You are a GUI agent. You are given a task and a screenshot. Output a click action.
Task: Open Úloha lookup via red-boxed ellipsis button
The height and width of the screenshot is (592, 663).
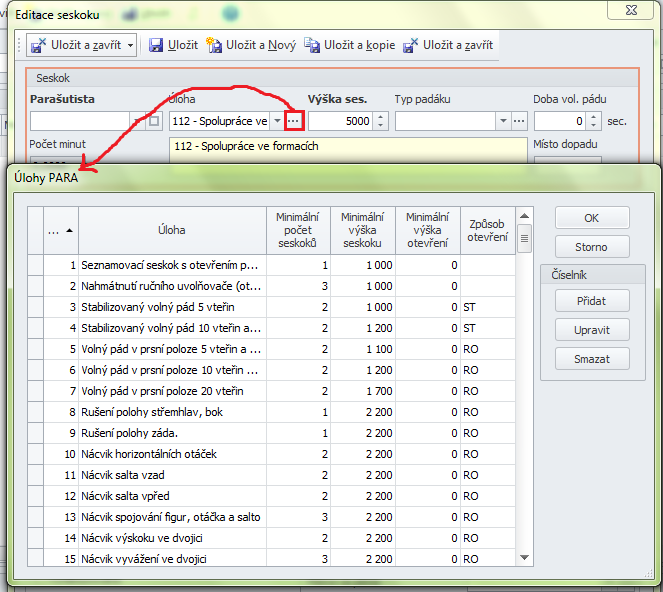(x=293, y=121)
